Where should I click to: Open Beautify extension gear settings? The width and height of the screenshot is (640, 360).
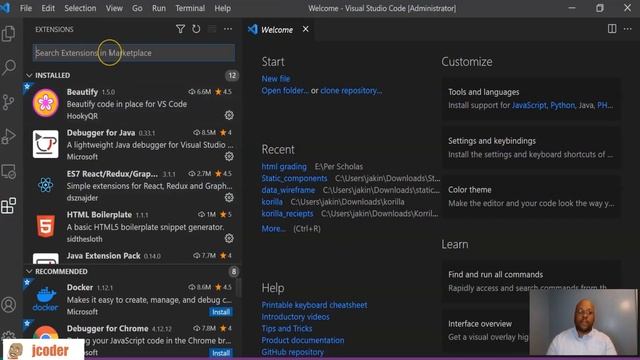pos(229,116)
